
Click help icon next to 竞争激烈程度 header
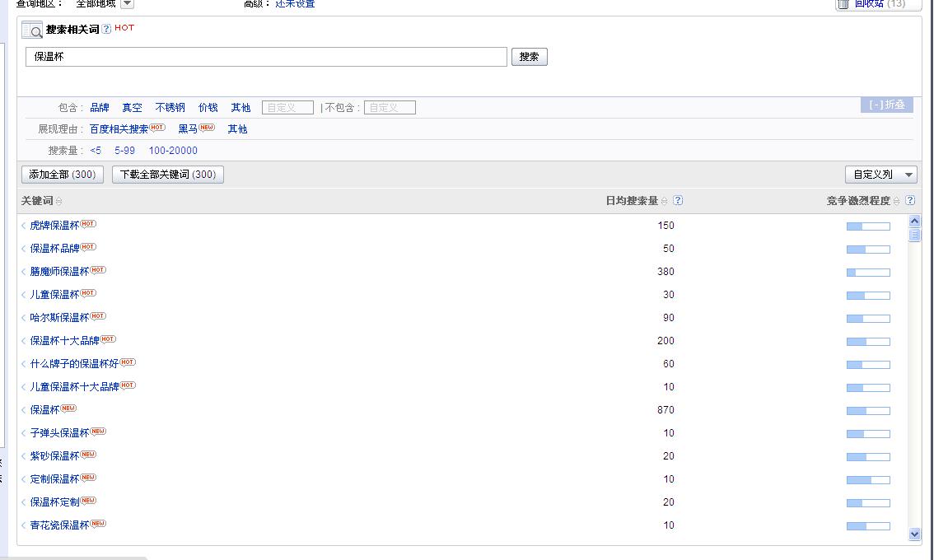tap(910, 200)
